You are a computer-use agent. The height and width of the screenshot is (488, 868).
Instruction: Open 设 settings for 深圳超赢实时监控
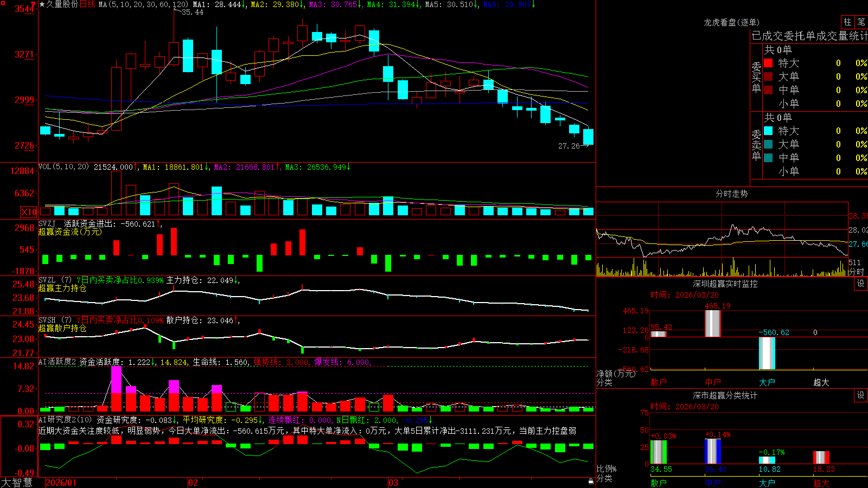[x=861, y=284]
